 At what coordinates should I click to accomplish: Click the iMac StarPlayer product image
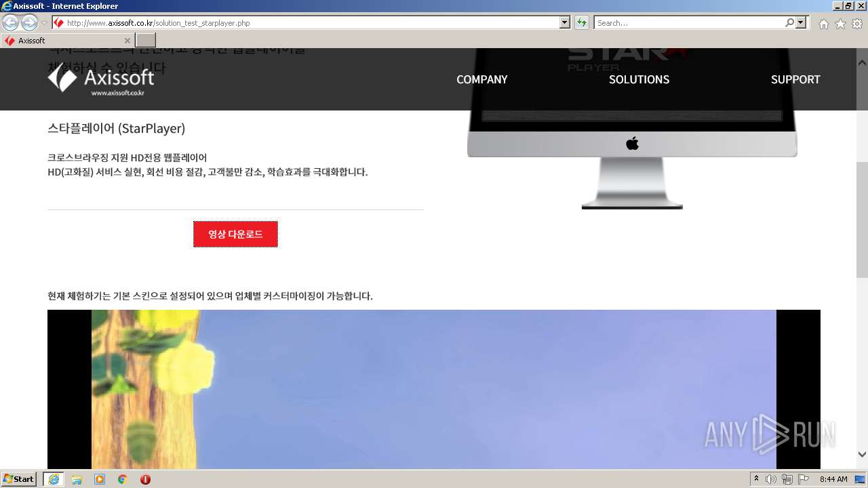tap(632, 129)
